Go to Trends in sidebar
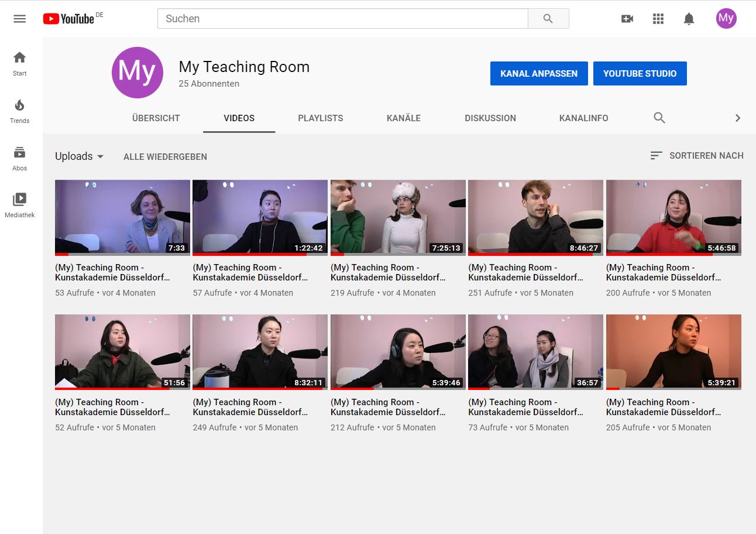Viewport: 756px width, 534px height. pos(19,111)
